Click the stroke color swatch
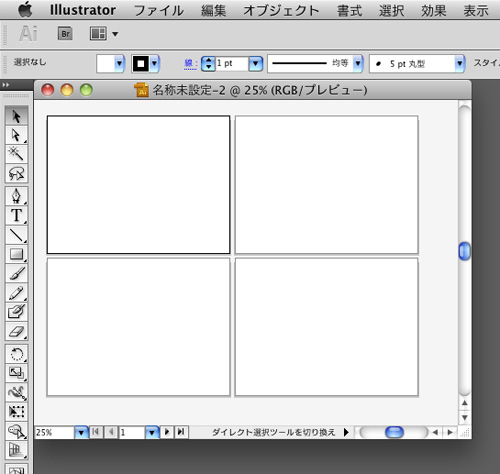This screenshot has height=474, width=500. point(141,63)
